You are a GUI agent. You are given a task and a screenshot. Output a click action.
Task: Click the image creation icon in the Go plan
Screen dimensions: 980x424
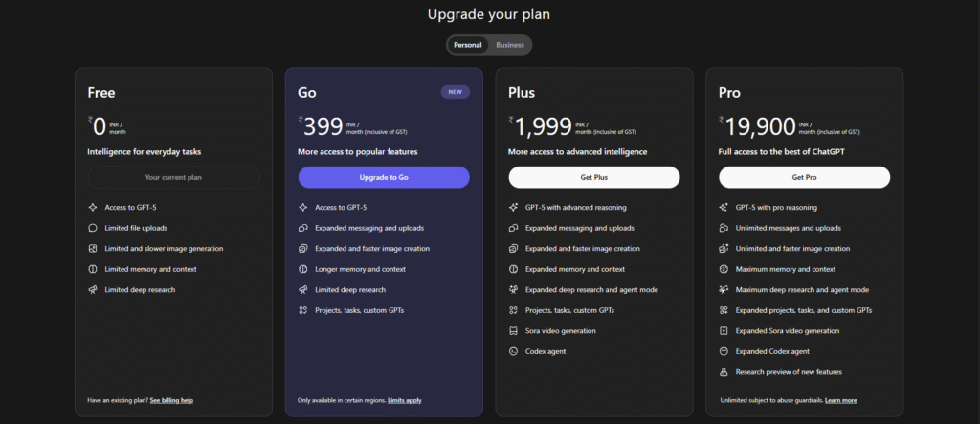tap(302, 248)
